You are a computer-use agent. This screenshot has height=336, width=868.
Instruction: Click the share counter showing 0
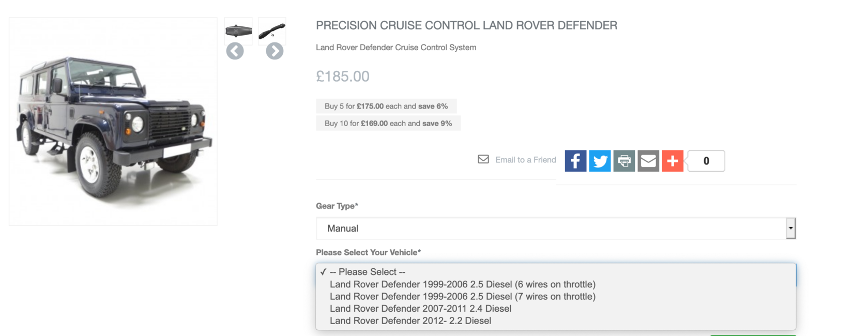[x=706, y=161]
